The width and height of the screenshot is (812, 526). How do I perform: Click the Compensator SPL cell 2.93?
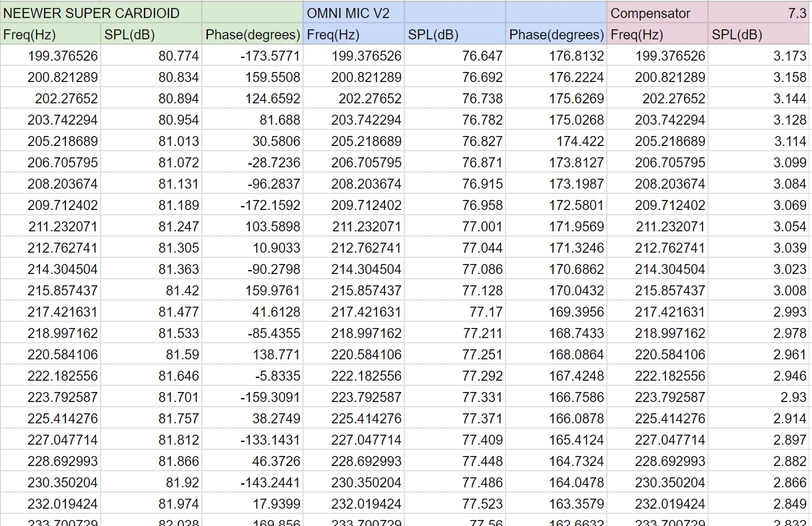point(759,397)
